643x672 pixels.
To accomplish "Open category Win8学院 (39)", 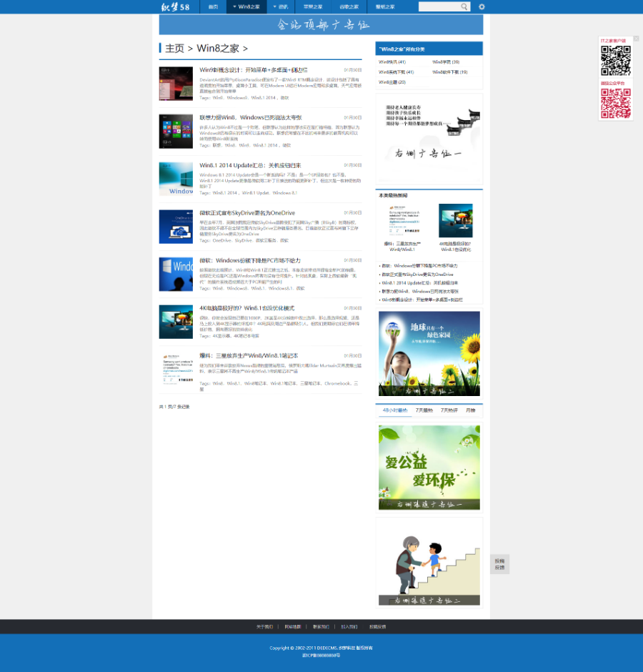I will 446,62.
